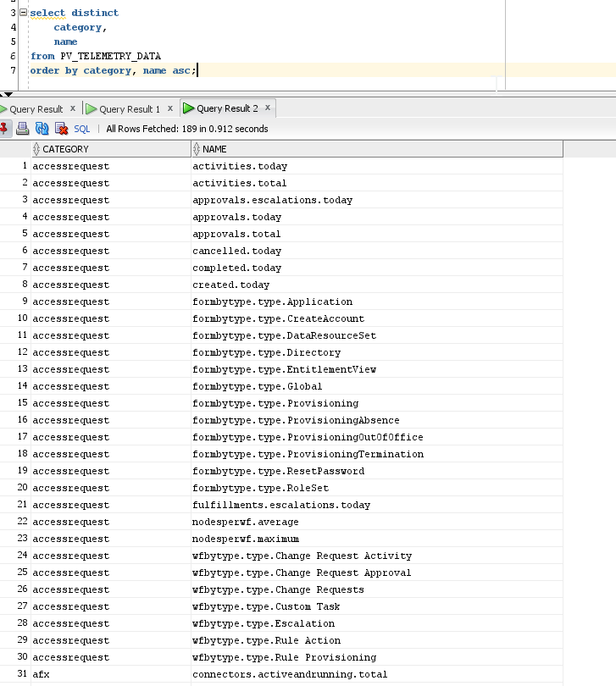Switch to the Query Result 1 tab

click(129, 109)
